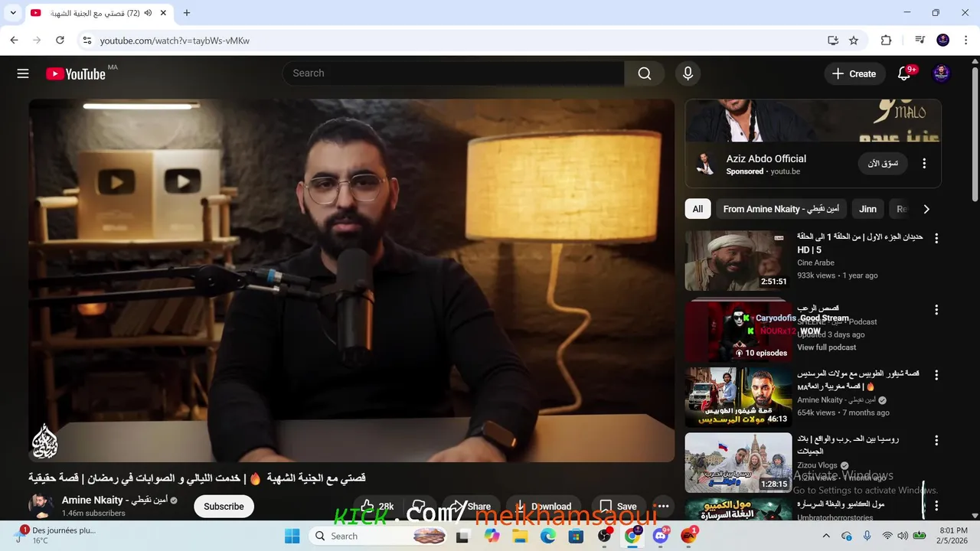Screen dimensions: 980x551
Task: Open Chrome profile avatar
Action: [943, 41]
